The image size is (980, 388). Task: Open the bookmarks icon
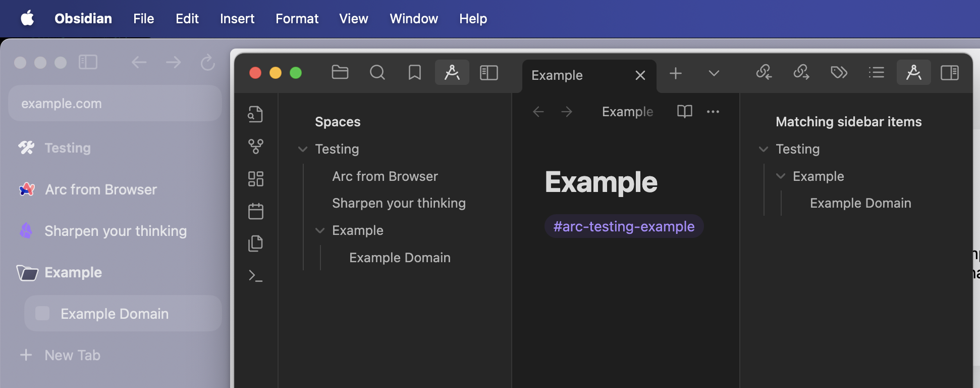coord(415,73)
